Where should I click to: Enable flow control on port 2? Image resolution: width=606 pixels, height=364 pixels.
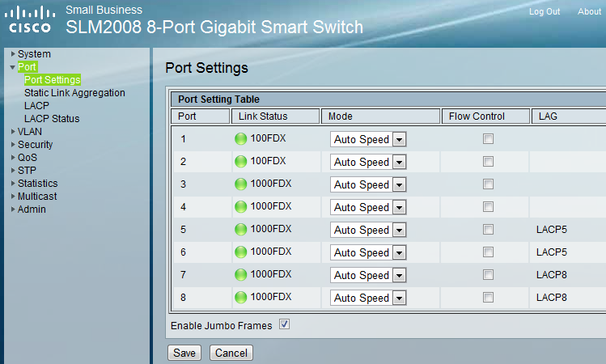coord(488,162)
